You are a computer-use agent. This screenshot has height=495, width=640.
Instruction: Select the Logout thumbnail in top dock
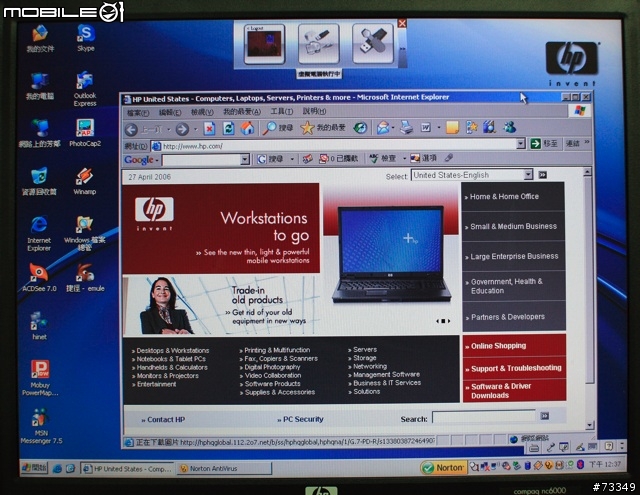264,44
